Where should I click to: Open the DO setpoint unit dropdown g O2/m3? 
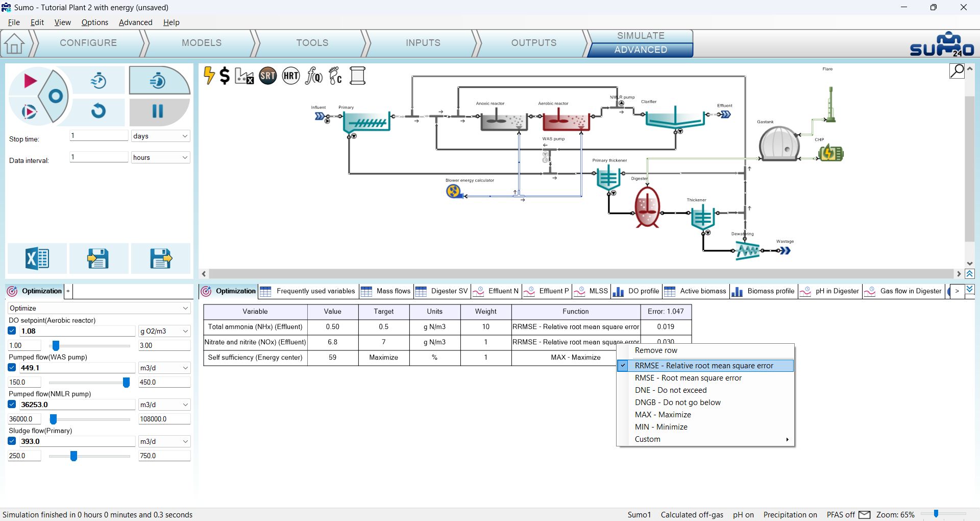pos(164,331)
